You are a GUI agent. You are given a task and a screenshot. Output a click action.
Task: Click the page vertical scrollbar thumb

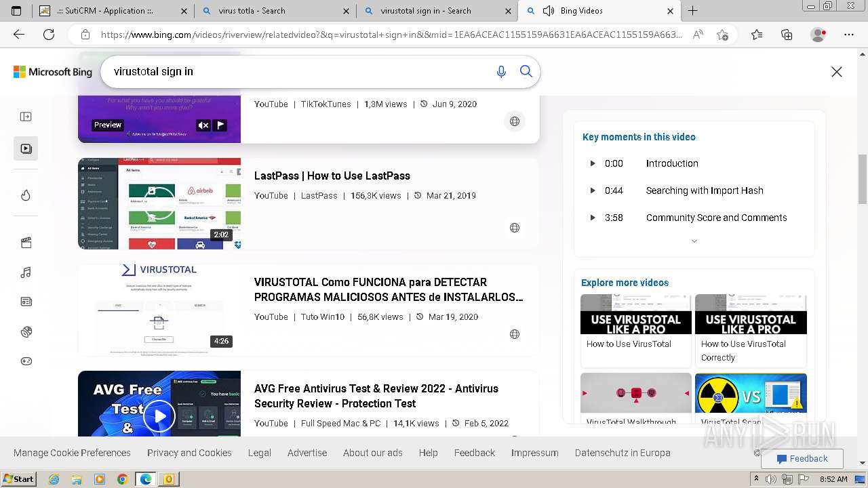pyautogui.click(x=863, y=179)
